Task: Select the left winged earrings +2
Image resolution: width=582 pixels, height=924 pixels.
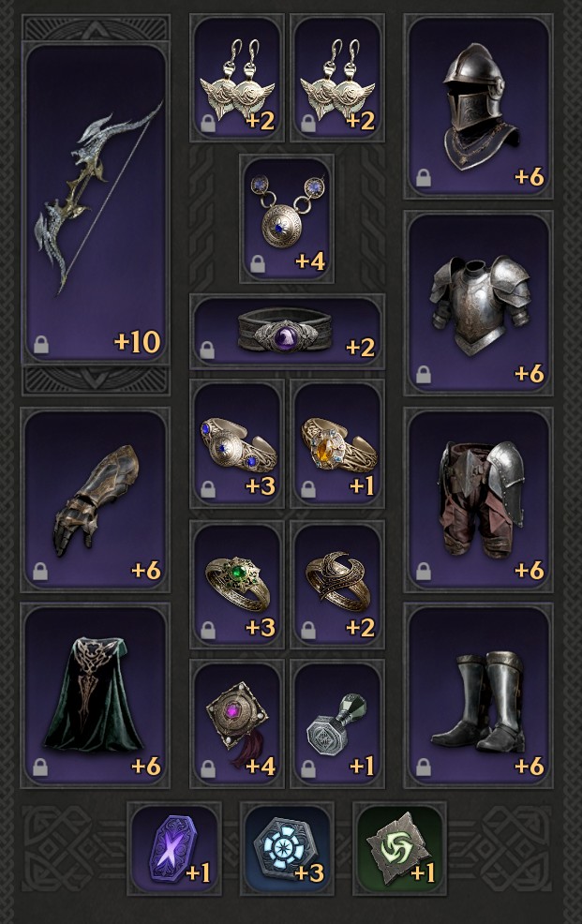Action: click(237, 79)
